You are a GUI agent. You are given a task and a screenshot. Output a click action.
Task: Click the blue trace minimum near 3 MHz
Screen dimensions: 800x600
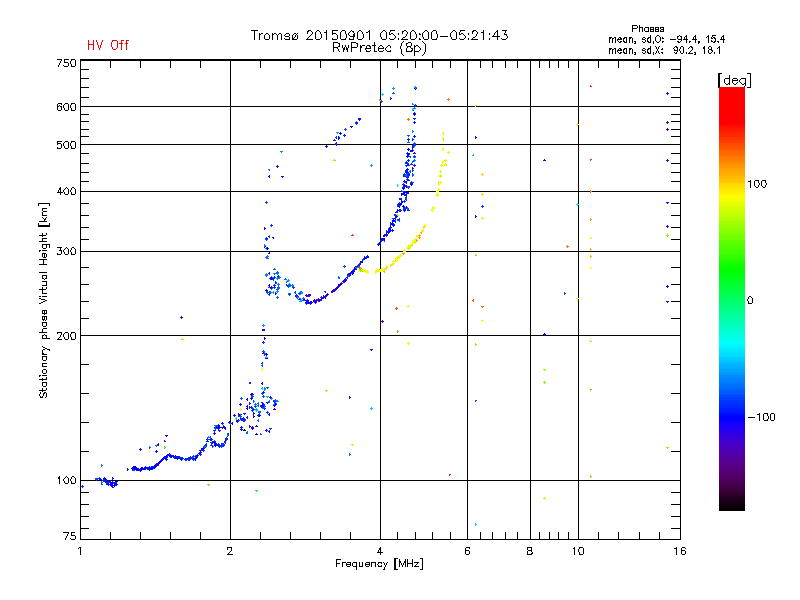(x=309, y=303)
